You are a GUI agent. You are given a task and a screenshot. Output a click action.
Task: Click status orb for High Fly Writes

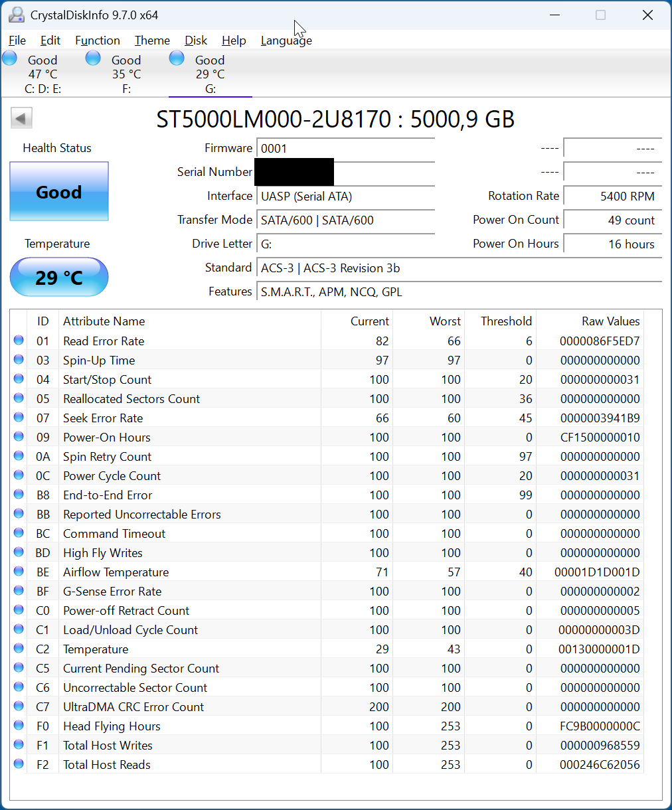[19, 552]
